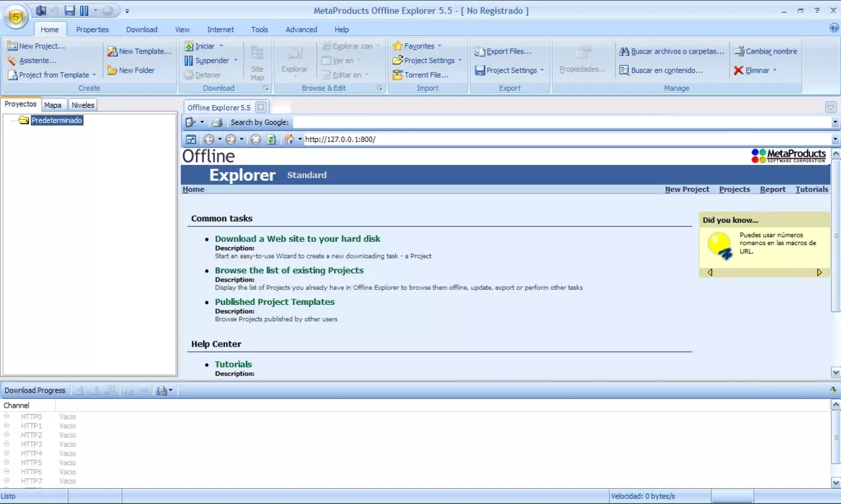This screenshot has width=841, height=504.
Task: Click the save icon in quick access toolbar
Action: (70, 11)
